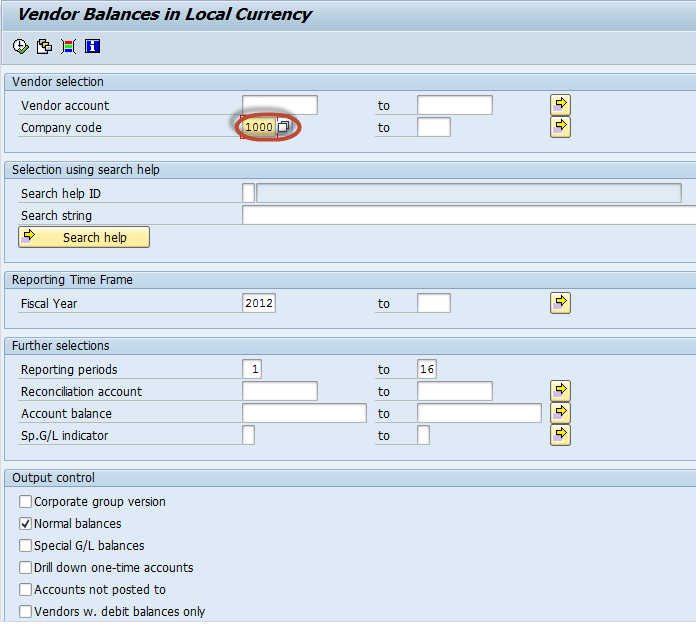
Task: Open the blue program information icon
Action: [92, 46]
